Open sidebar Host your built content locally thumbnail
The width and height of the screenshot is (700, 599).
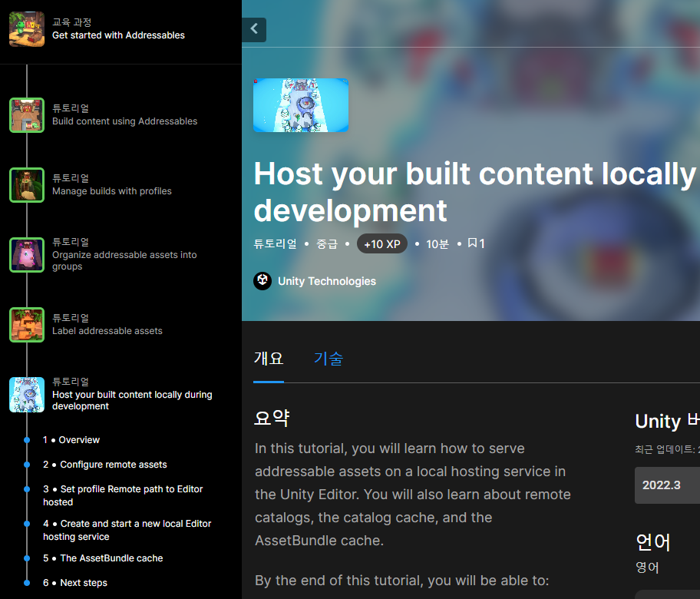click(27, 395)
